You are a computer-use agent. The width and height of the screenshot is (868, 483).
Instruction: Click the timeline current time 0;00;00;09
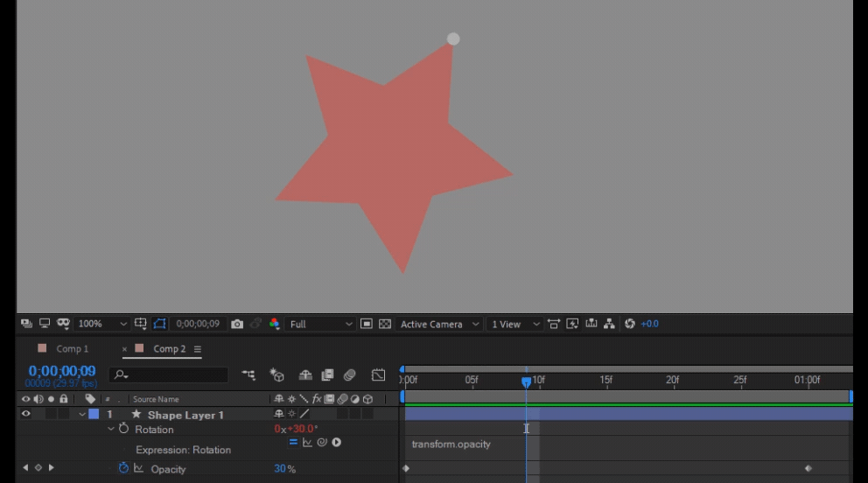[x=62, y=371]
